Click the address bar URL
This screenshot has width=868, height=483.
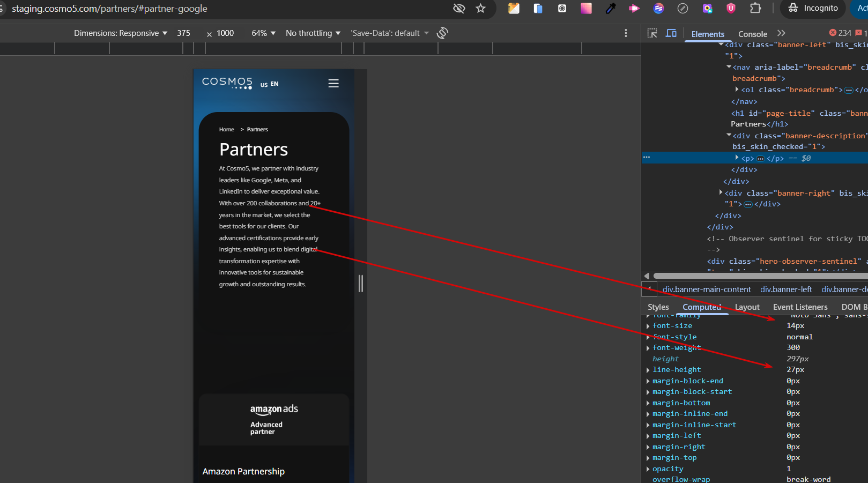(109, 9)
